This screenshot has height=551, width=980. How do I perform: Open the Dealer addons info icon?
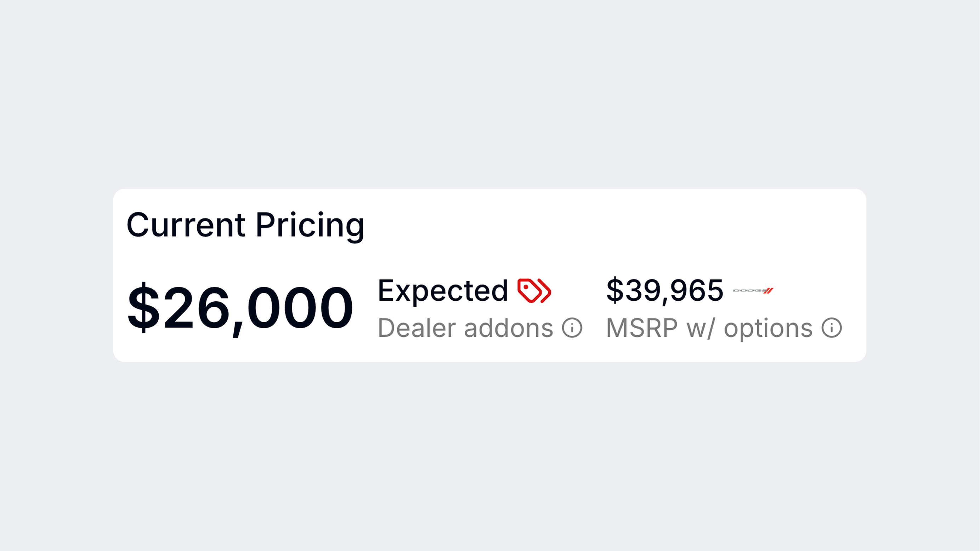pos(572,328)
